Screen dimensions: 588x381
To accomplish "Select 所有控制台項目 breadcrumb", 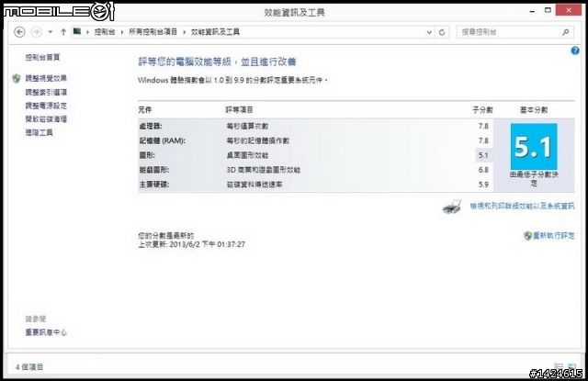I will coord(153,32).
